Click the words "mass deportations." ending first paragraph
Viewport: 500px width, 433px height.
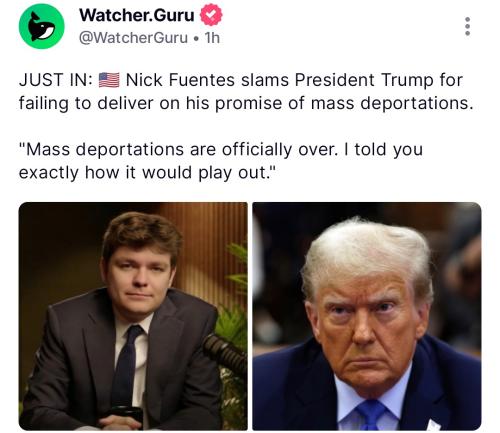[x=392, y=104]
